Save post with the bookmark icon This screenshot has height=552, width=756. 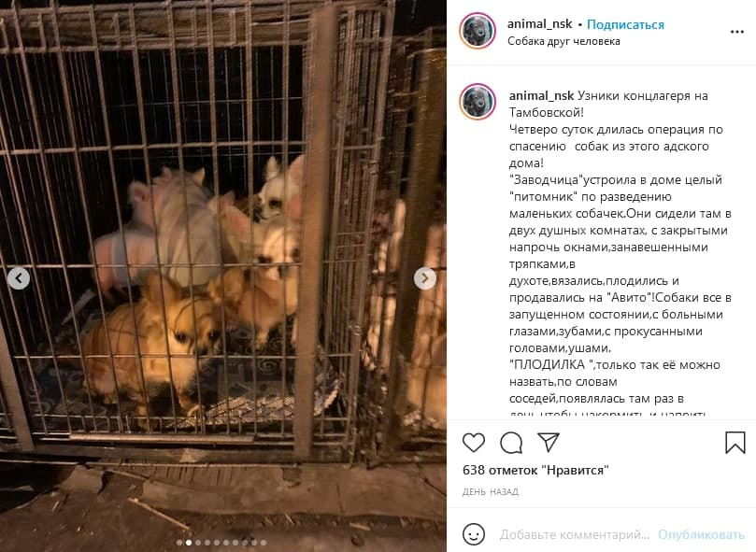[735, 442]
